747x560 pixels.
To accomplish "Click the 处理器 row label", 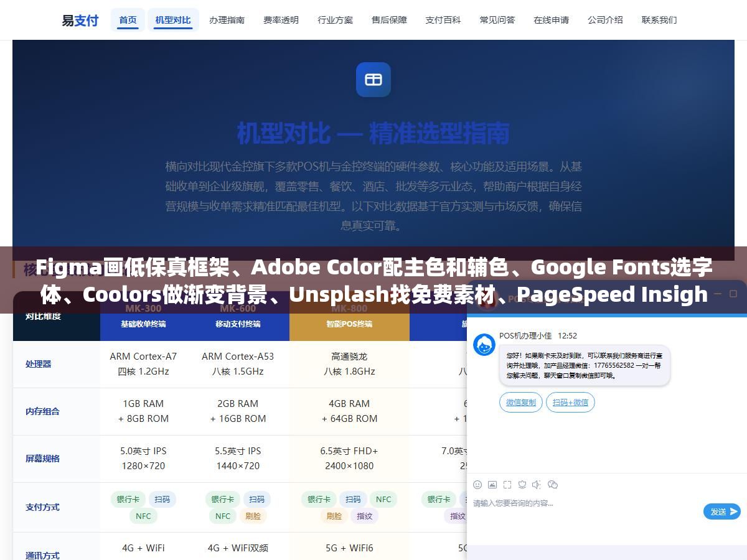I will (39, 364).
